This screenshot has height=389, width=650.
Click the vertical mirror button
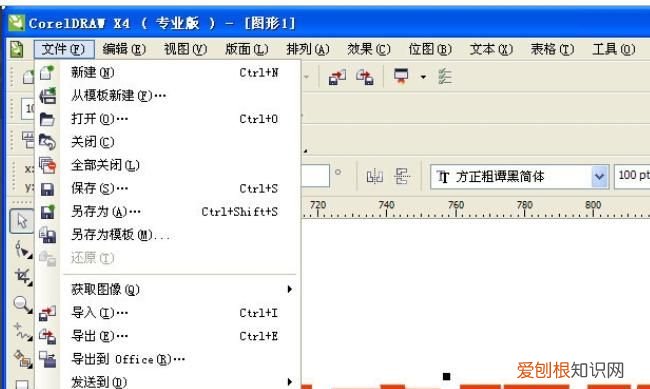402,176
